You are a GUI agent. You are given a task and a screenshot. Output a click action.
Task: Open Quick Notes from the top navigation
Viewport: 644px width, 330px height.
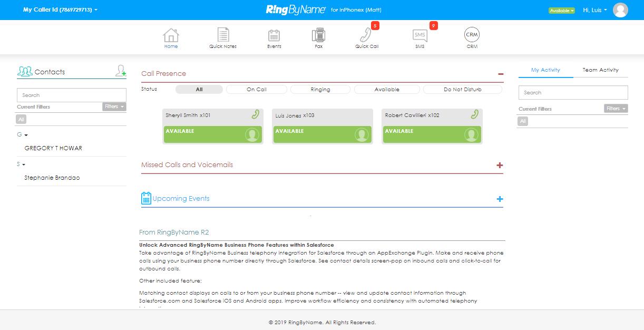[x=223, y=36]
